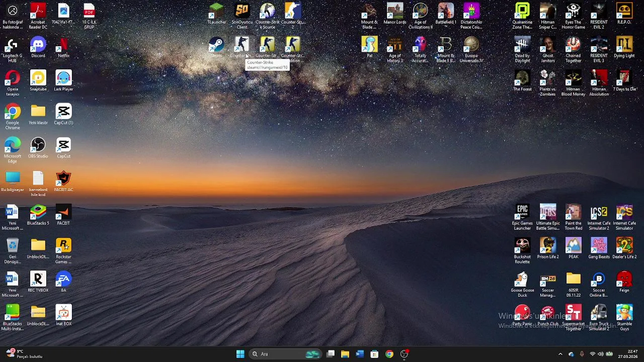Open the Plants vs. Zombies icon
Image resolution: width=644 pixels, height=362 pixels.
click(x=547, y=83)
